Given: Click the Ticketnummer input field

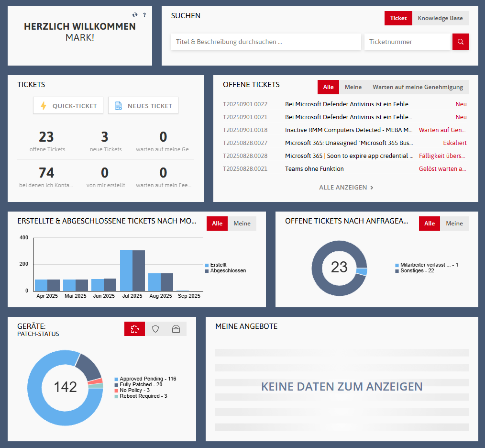Looking at the screenshot, I should [x=407, y=42].
